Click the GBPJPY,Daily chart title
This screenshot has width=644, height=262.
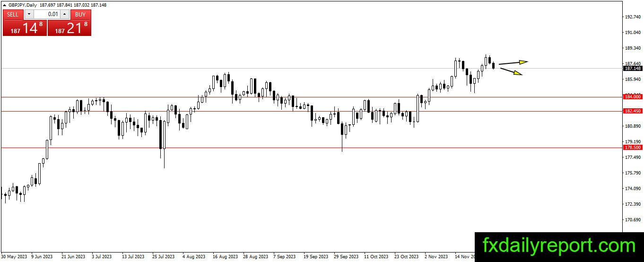click(x=23, y=5)
